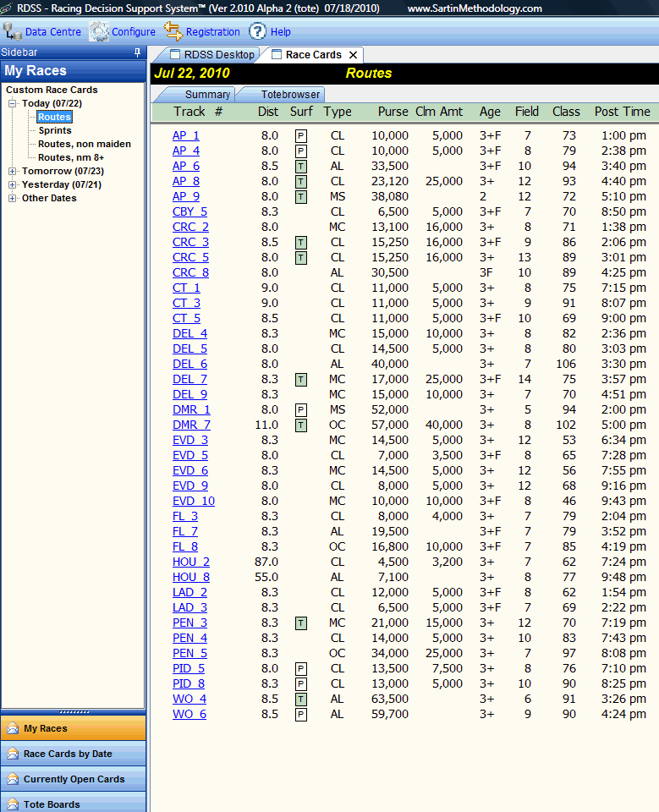Click the My Races envelope icon
The width and height of the screenshot is (659, 812).
13,728
